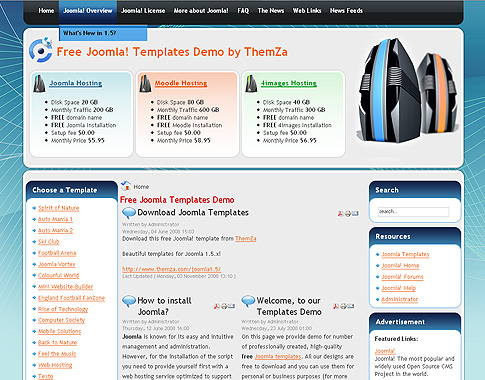Click the email icon for Welcome to our Templates Demo

click(351, 306)
